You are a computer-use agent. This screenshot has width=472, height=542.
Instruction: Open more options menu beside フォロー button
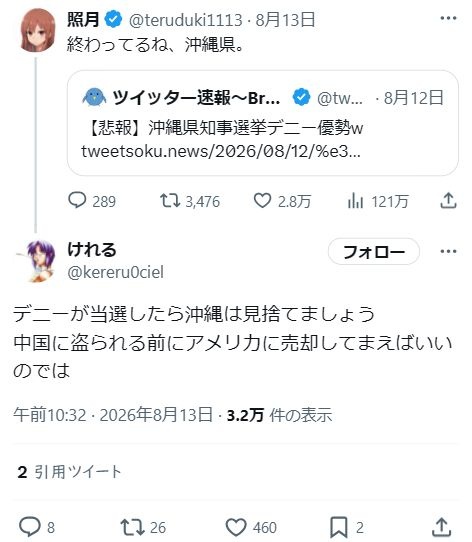click(x=448, y=251)
